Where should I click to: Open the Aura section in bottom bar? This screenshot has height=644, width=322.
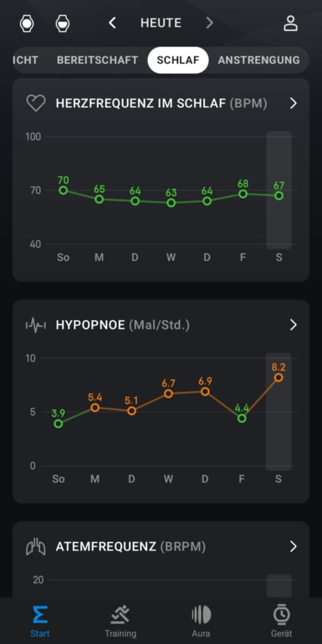click(201, 621)
